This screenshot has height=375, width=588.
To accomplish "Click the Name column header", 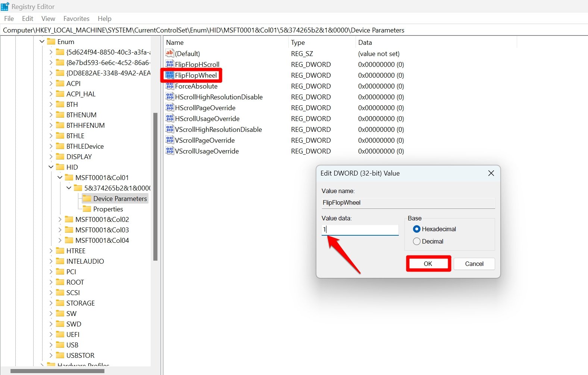I will [226, 42].
